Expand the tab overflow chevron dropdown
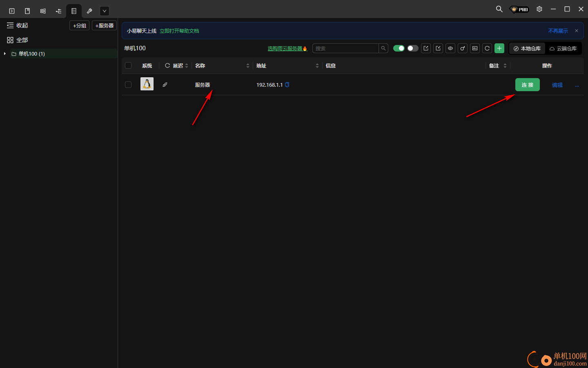Viewport: 588px width, 368px height. click(x=105, y=11)
